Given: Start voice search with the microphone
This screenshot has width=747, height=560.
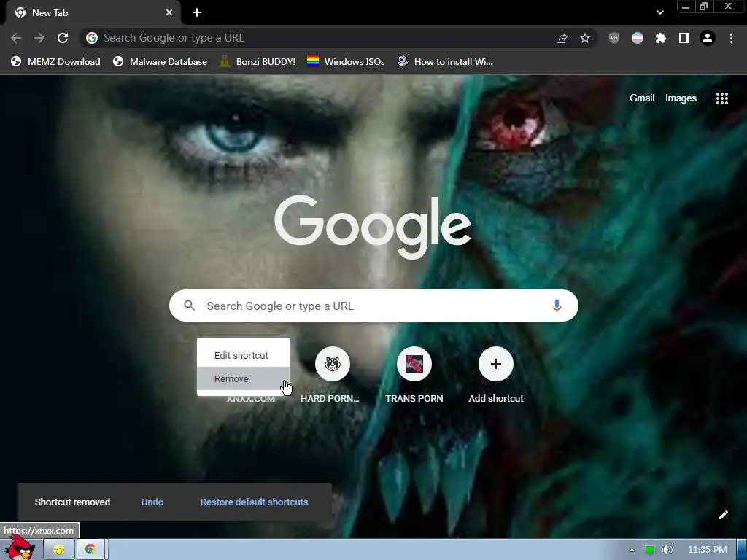Looking at the screenshot, I should (557, 306).
